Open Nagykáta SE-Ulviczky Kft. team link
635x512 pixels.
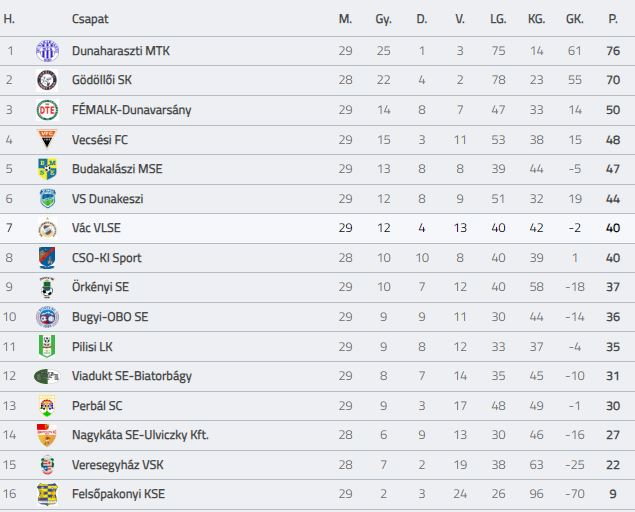[x=140, y=435]
